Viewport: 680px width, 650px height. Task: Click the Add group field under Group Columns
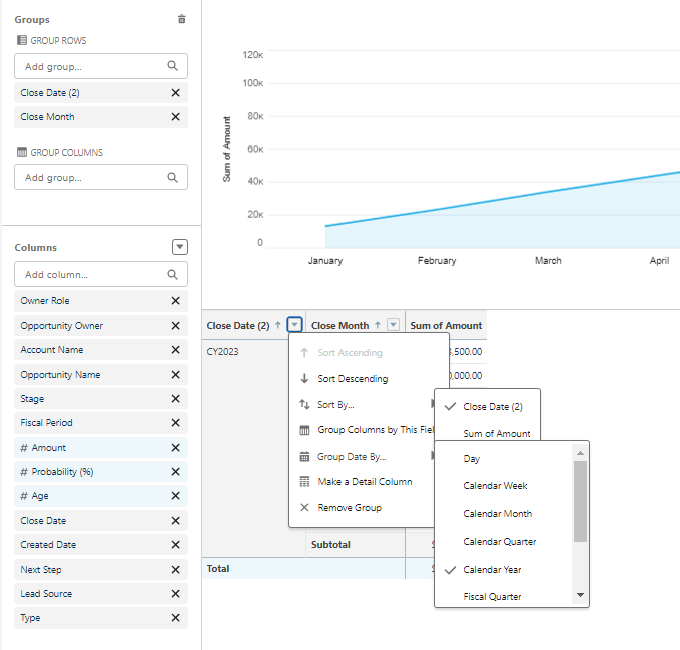90,177
